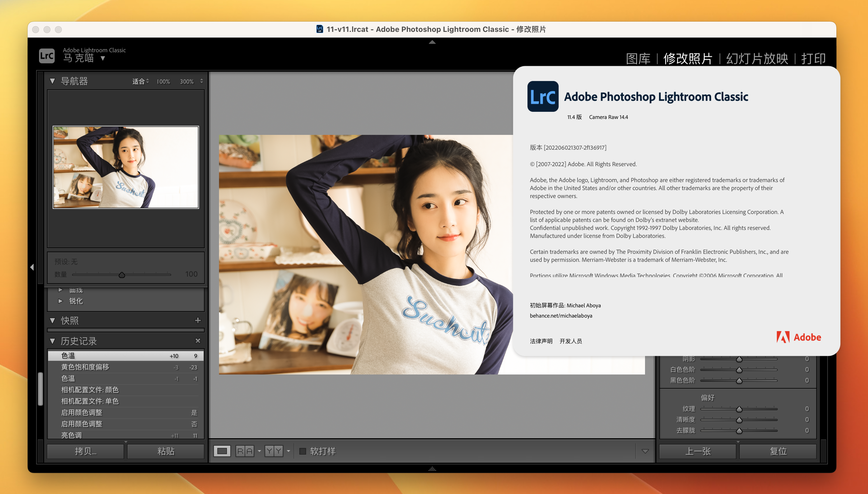The height and width of the screenshot is (494, 868).
Task: Click the 复位 reset button
Action: [778, 451]
